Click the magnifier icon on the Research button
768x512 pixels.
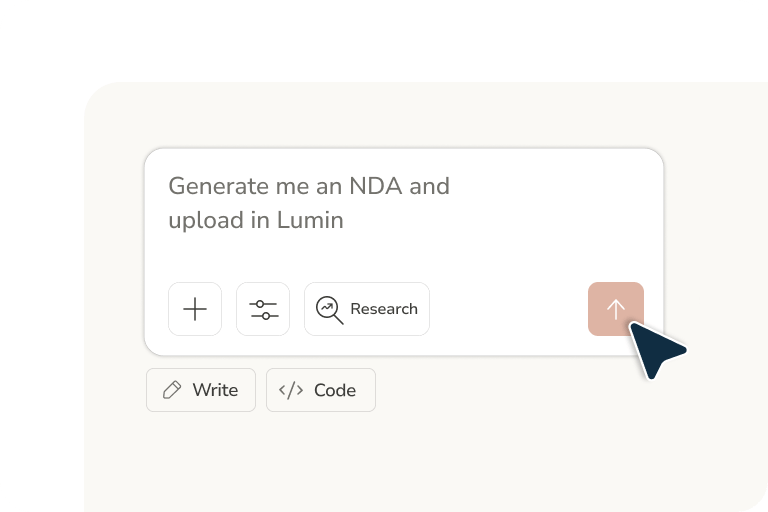pos(329,309)
